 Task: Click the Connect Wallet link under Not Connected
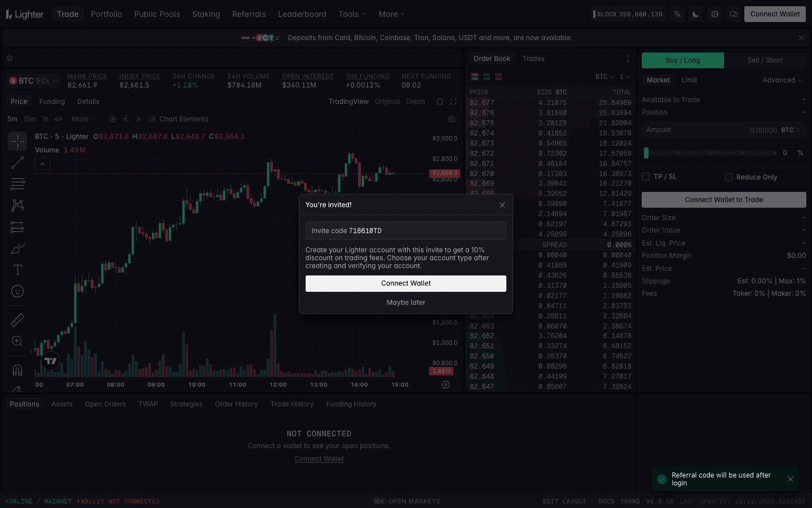[x=319, y=459]
